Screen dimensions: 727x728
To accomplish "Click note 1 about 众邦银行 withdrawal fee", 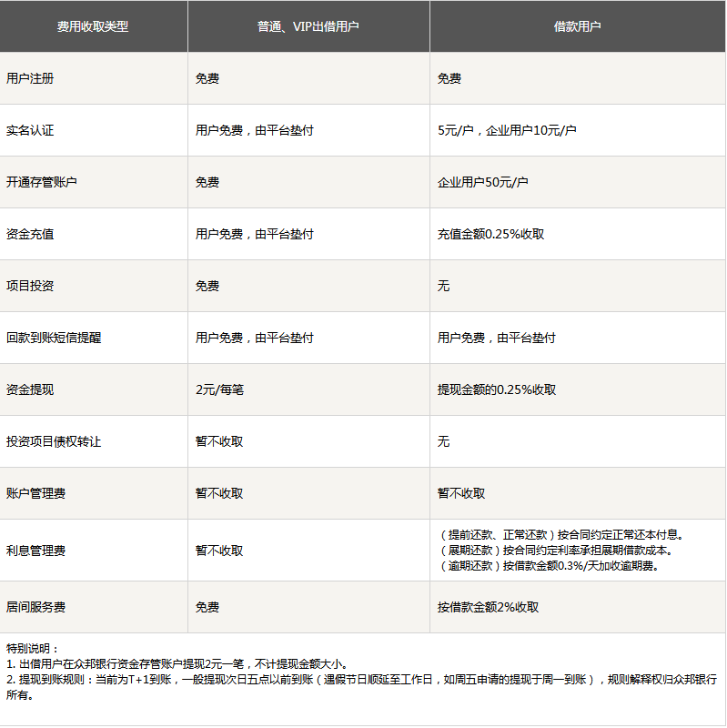I will pyautogui.click(x=177, y=664).
